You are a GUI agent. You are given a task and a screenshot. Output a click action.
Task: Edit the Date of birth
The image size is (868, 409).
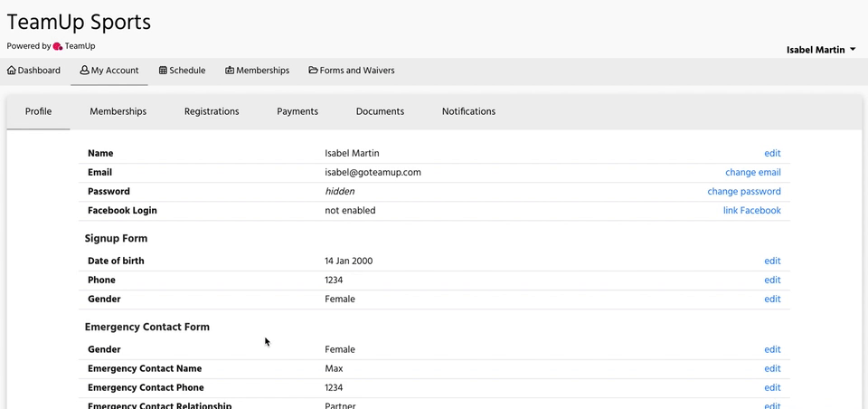[x=772, y=262]
